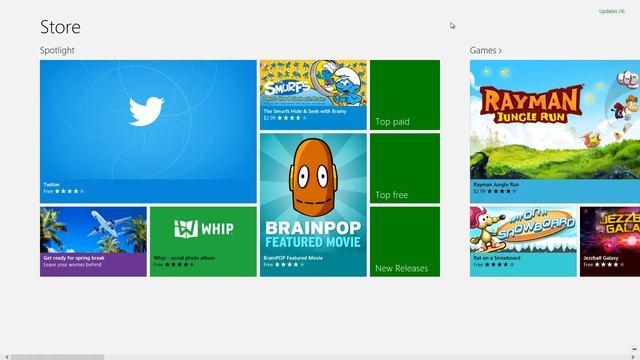Expand the Games category heading
This screenshot has height=360, width=640.
[485, 50]
